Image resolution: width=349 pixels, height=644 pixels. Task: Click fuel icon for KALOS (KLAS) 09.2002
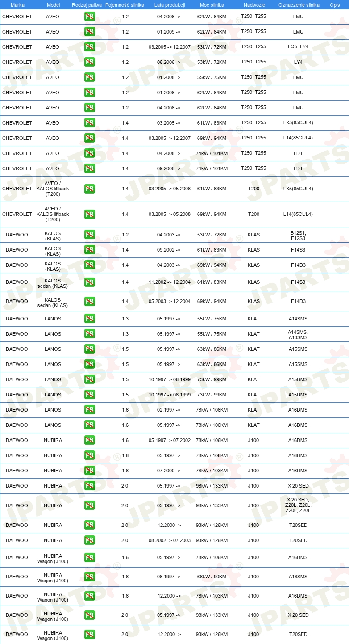(89, 250)
